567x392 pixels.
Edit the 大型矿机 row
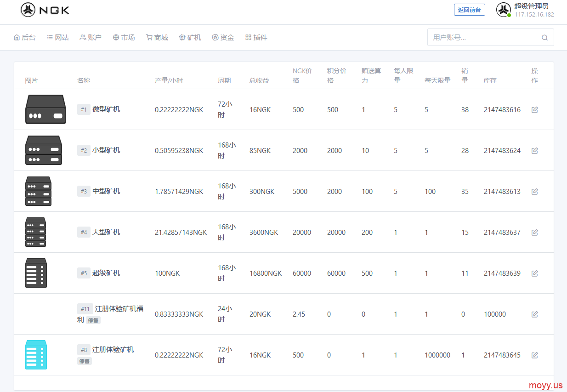coord(535,233)
